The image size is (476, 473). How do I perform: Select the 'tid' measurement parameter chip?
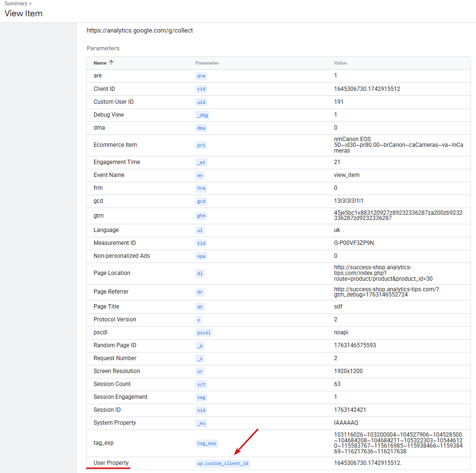pos(201,243)
